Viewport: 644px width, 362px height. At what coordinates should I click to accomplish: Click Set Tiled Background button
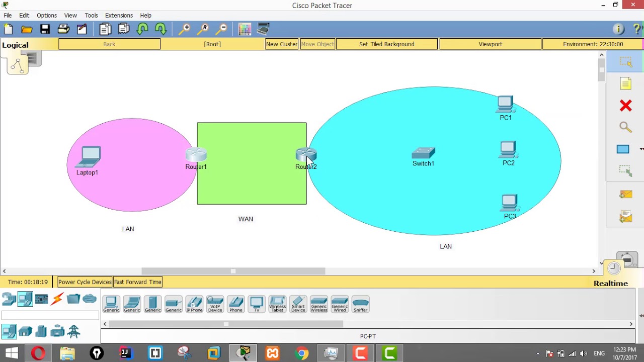point(387,44)
